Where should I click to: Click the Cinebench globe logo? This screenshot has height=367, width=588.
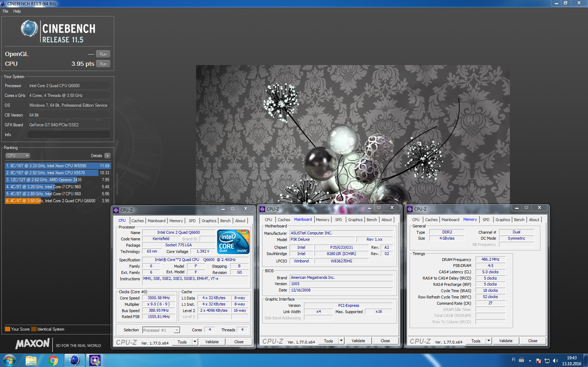point(29,29)
